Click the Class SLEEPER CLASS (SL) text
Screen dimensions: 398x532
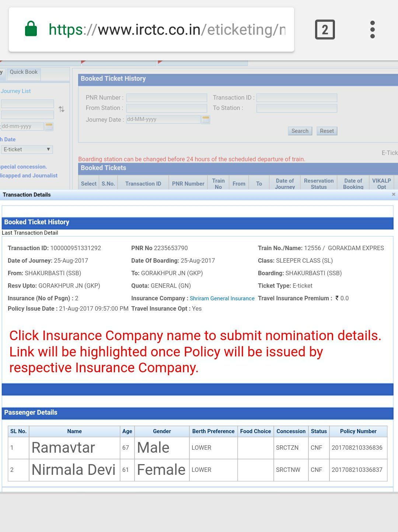point(295,261)
